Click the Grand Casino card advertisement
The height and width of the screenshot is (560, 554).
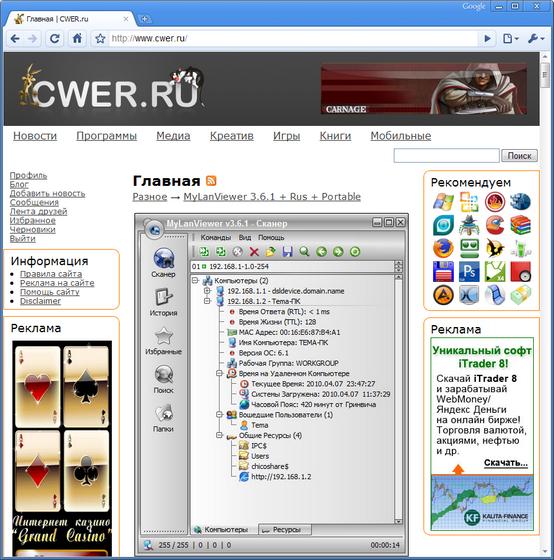pos(62,448)
